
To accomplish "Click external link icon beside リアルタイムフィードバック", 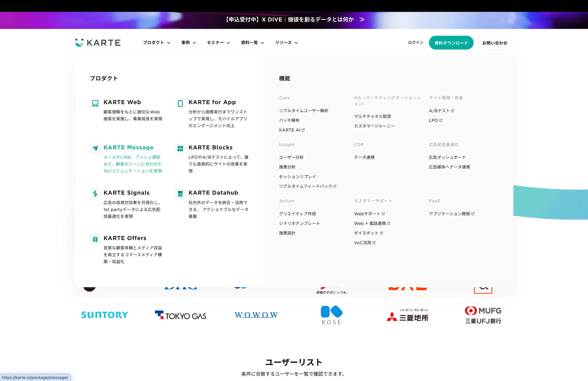I will [335, 186].
